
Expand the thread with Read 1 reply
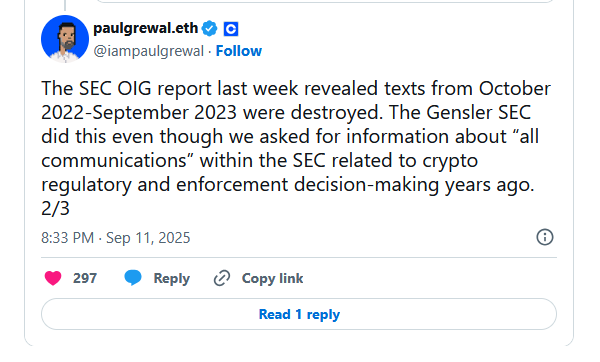click(299, 314)
